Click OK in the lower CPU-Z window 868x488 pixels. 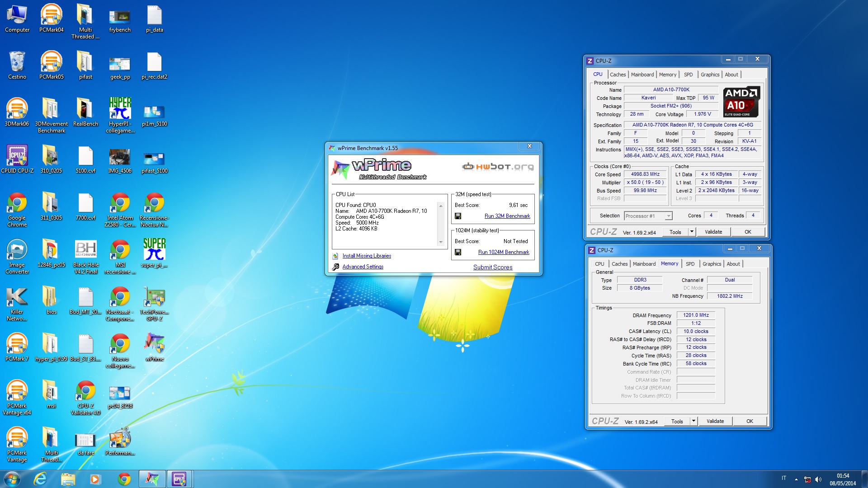coord(750,421)
